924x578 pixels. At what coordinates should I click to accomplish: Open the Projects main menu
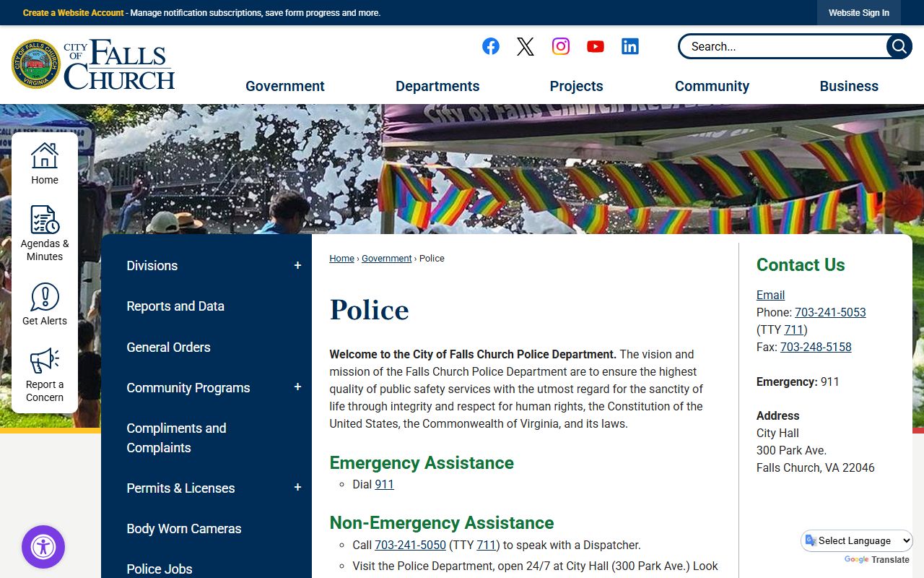point(576,86)
